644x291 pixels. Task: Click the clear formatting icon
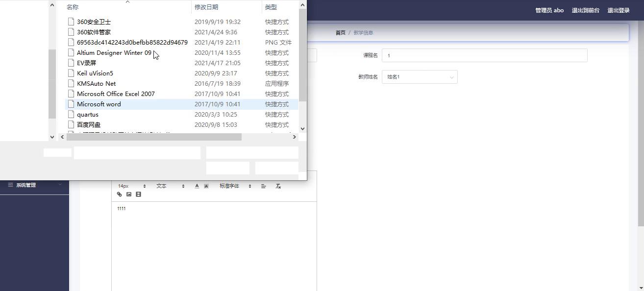click(278, 186)
